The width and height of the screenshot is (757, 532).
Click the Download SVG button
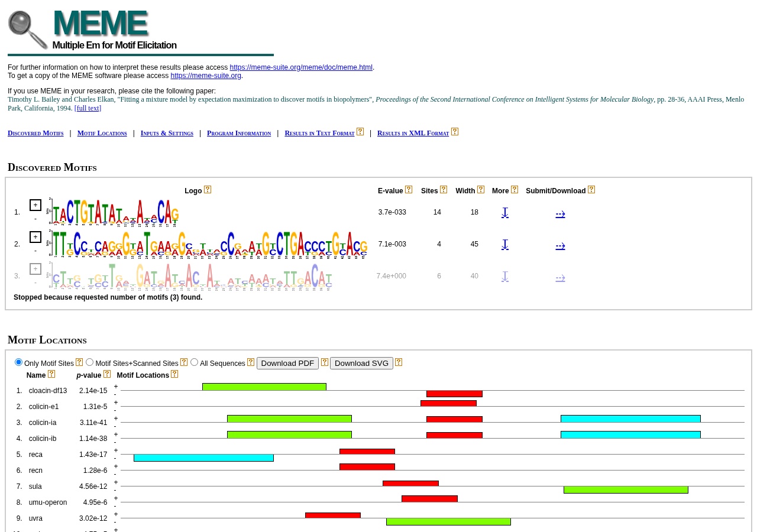click(361, 363)
